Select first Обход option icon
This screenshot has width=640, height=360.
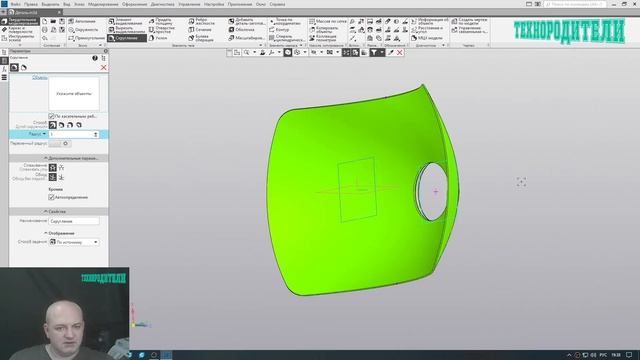pyautogui.click(x=53, y=177)
